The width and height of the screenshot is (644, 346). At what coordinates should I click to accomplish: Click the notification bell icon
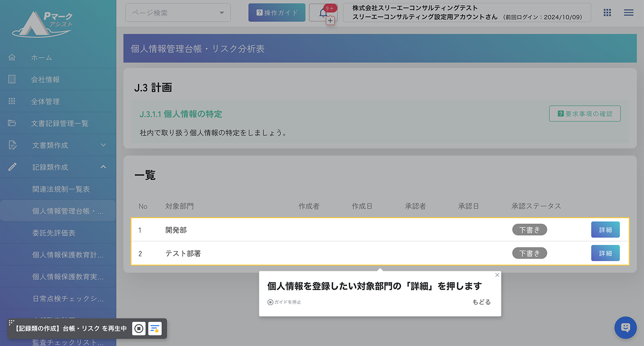[x=323, y=13]
